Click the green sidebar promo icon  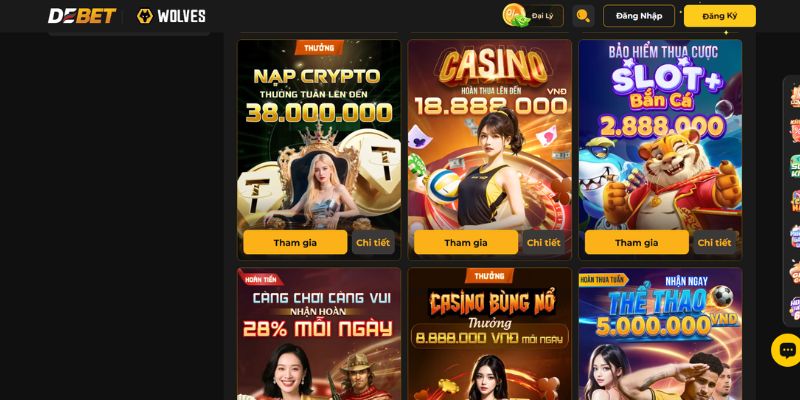click(x=795, y=166)
